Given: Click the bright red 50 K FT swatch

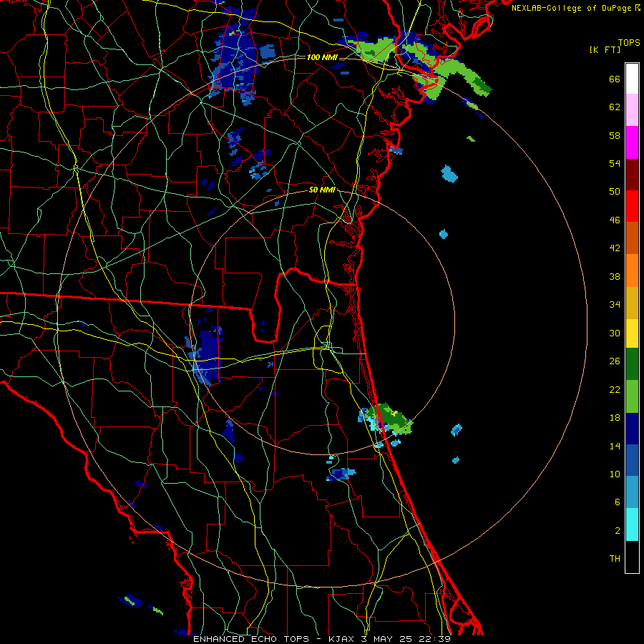Looking at the screenshot, I should click(632, 206).
